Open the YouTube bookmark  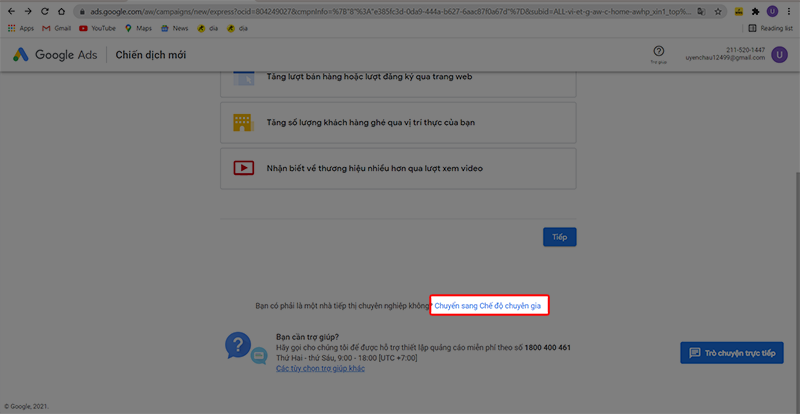tap(97, 28)
